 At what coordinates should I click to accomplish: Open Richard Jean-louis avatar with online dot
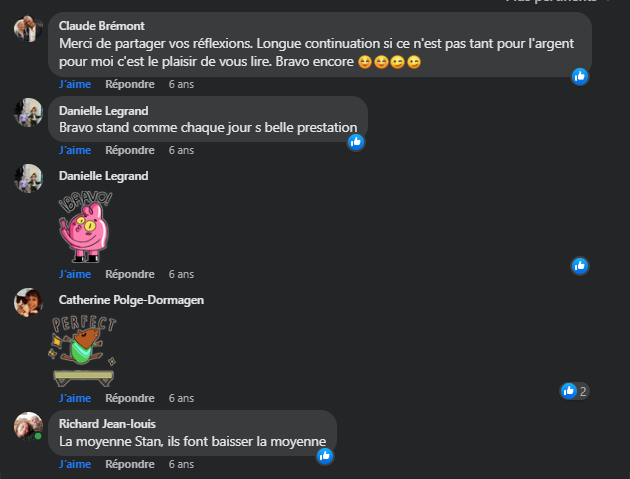click(28, 426)
